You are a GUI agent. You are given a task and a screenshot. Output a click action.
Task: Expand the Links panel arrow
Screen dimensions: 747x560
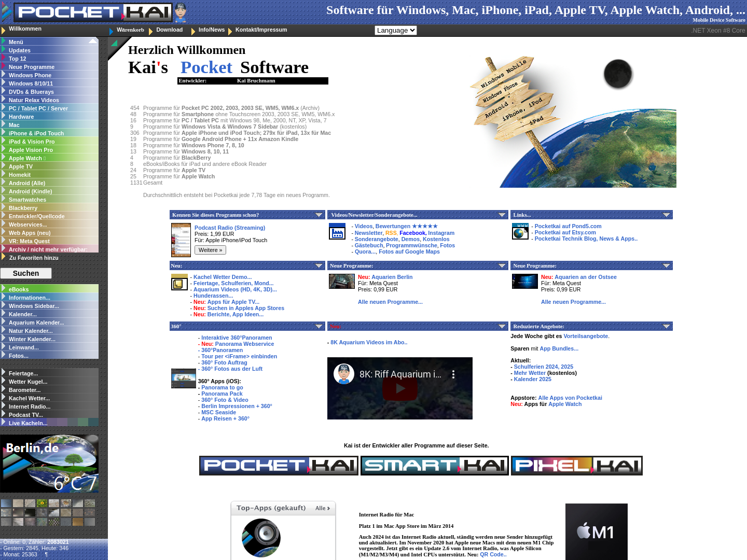click(x=667, y=215)
